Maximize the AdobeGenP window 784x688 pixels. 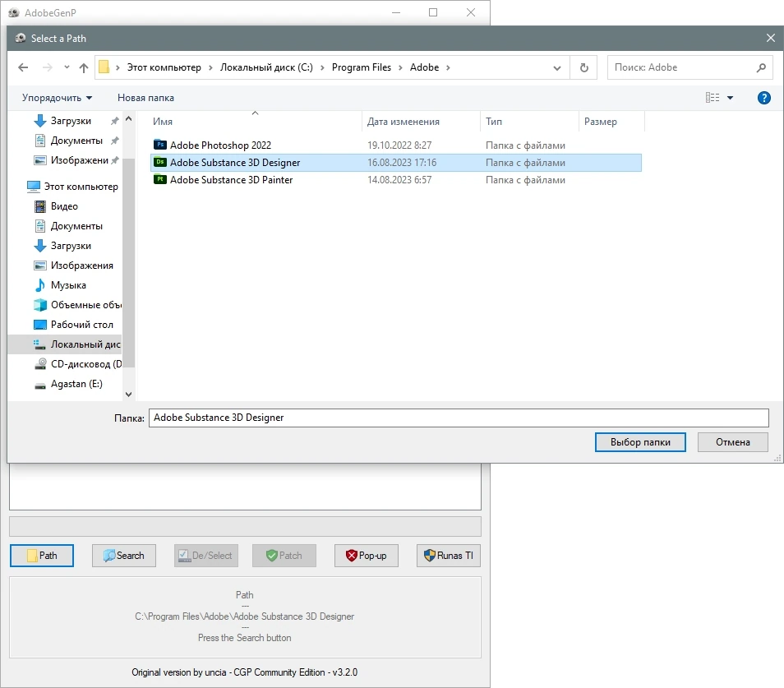(433, 12)
